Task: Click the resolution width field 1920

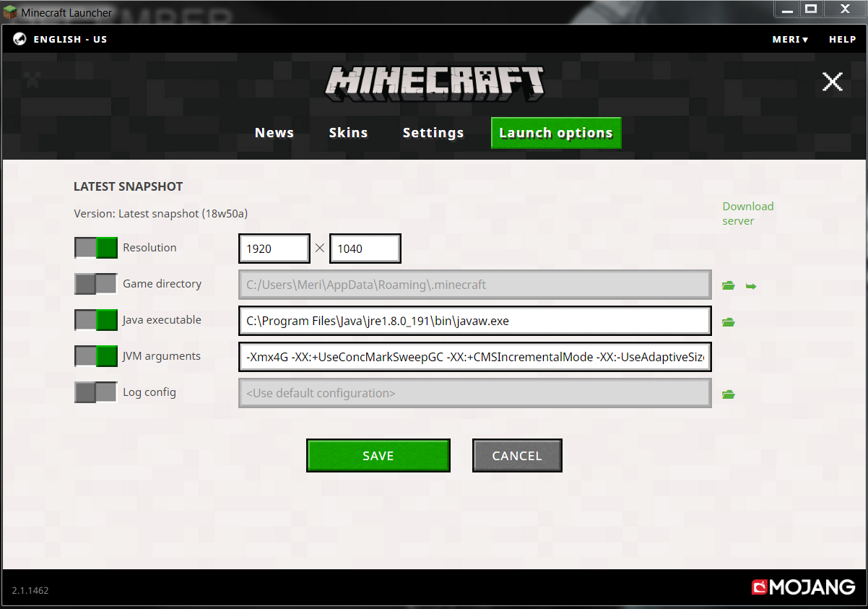Action: [274, 249]
